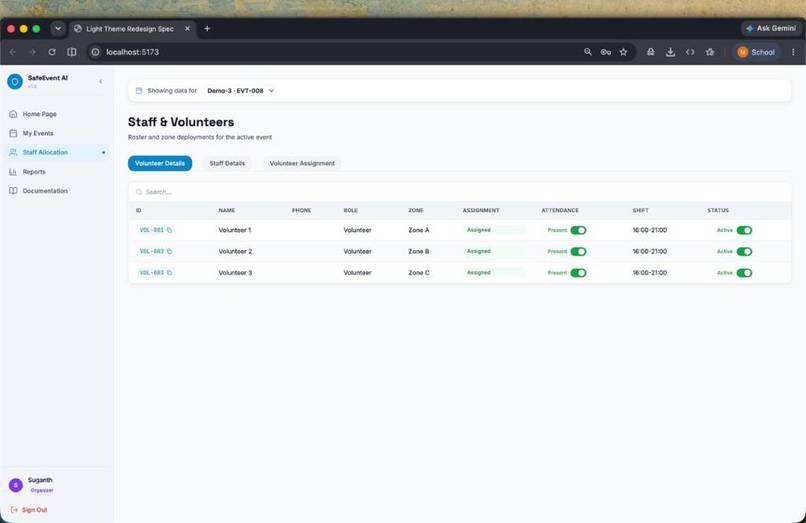
Task: Click the Name column header
Action: (x=227, y=210)
